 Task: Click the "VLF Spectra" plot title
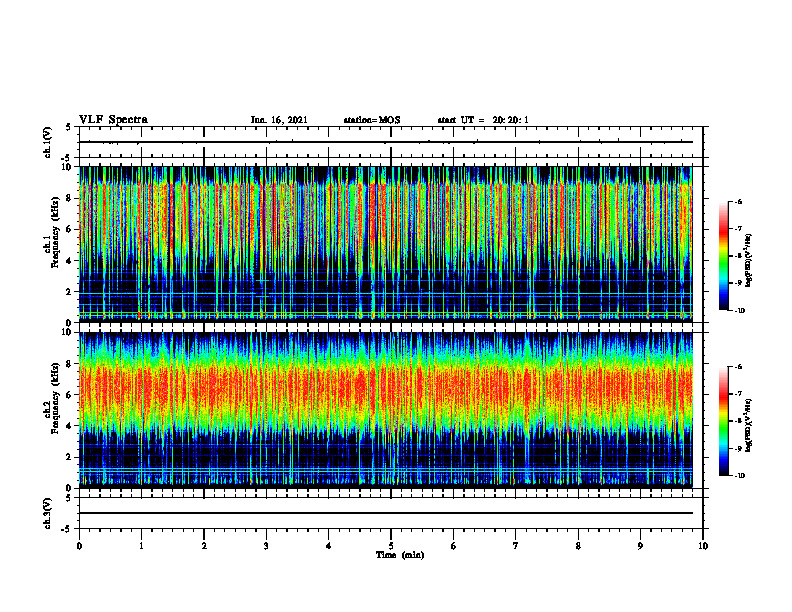(x=113, y=120)
